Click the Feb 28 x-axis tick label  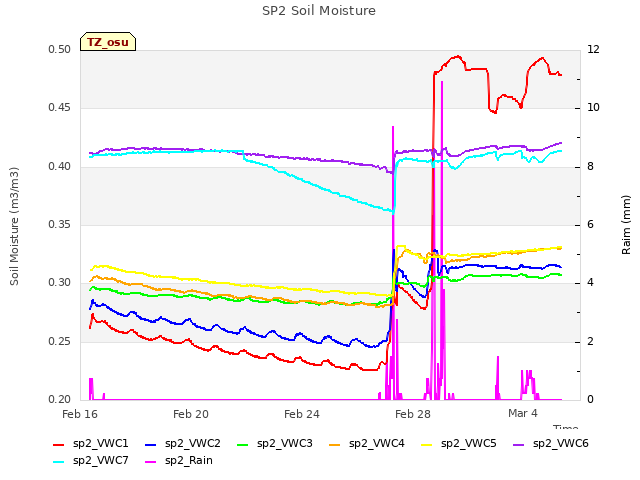click(x=413, y=414)
